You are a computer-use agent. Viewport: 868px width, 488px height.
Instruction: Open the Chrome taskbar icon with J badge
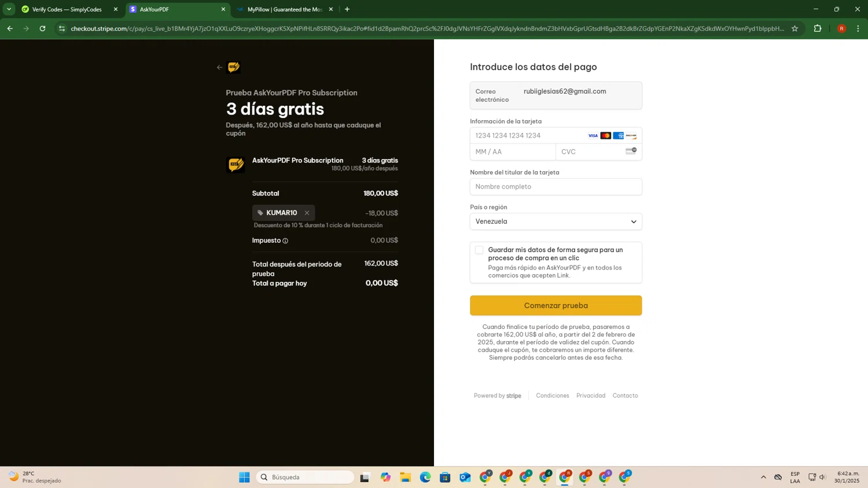point(505,477)
